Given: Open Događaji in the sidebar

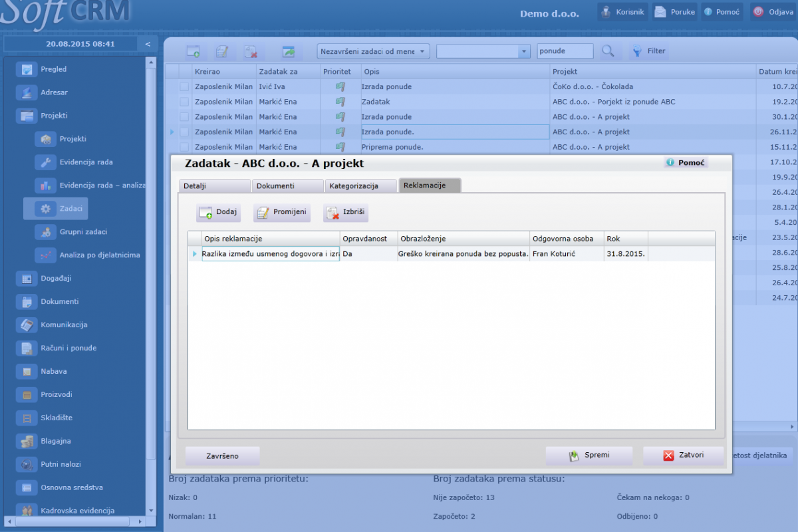Looking at the screenshot, I should 45,279.
